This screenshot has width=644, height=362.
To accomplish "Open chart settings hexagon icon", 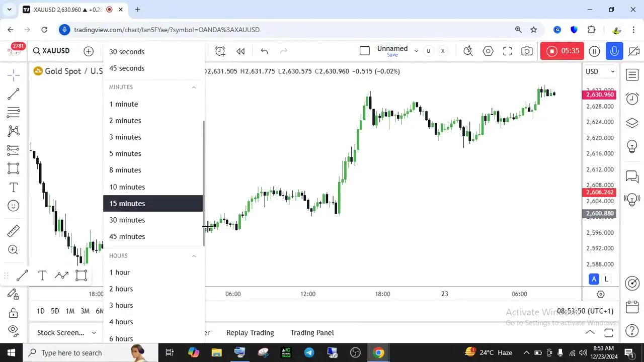I will click(x=488, y=51).
